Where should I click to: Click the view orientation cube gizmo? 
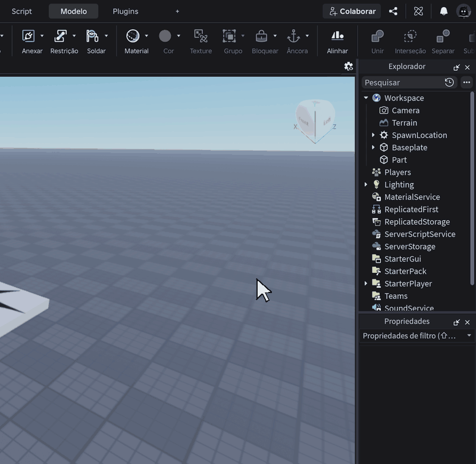tap(315, 122)
